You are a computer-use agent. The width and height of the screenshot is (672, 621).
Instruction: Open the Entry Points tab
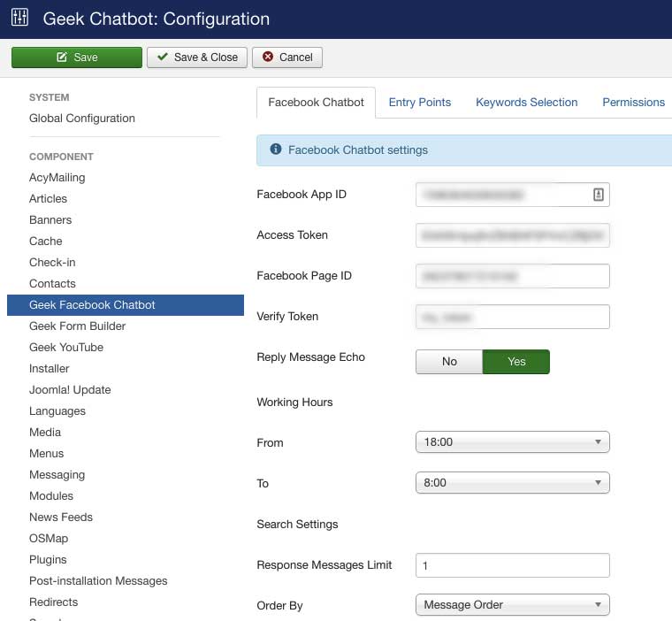pyautogui.click(x=420, y=103)
